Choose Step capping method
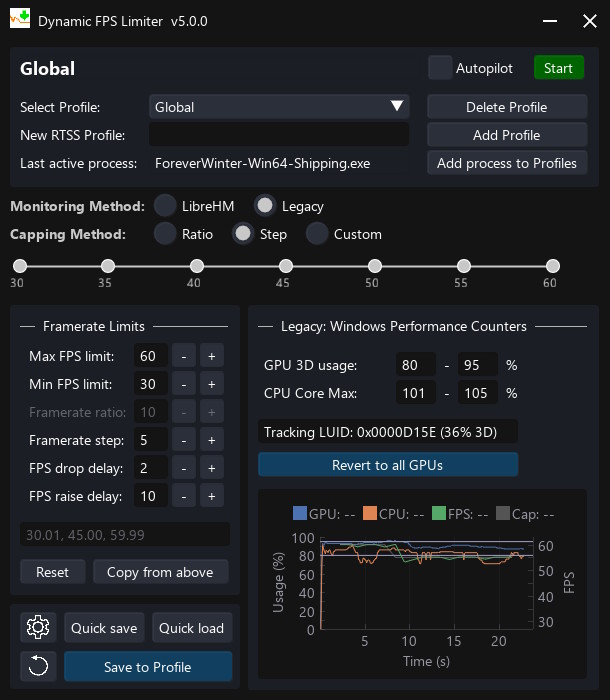This screenshot has height=700, width=610. [243, 234]
